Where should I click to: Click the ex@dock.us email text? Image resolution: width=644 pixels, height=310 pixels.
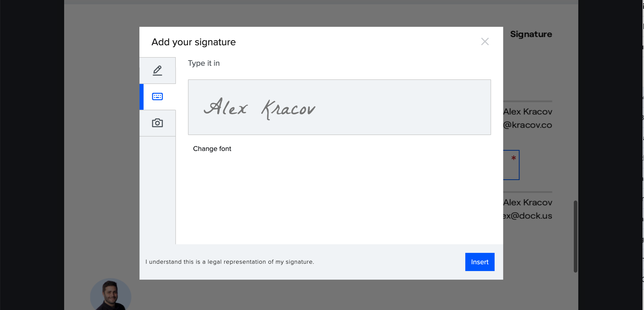(528, 216)
